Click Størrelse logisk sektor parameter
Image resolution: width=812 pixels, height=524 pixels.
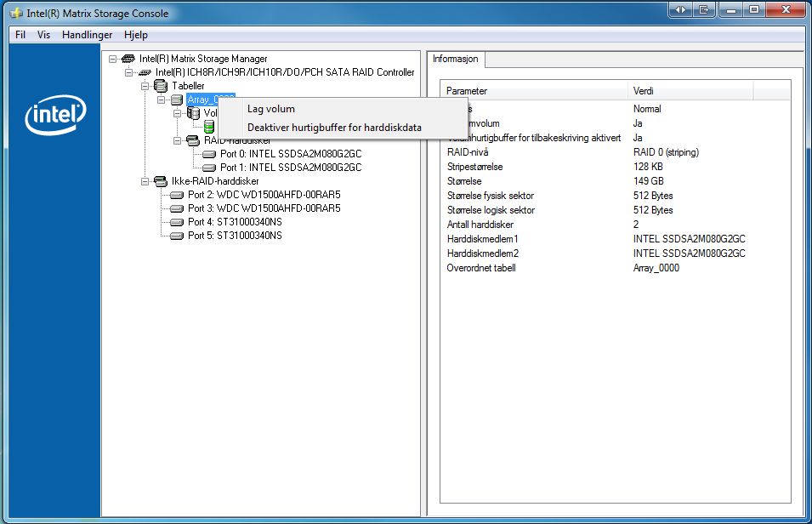(491, 210)
